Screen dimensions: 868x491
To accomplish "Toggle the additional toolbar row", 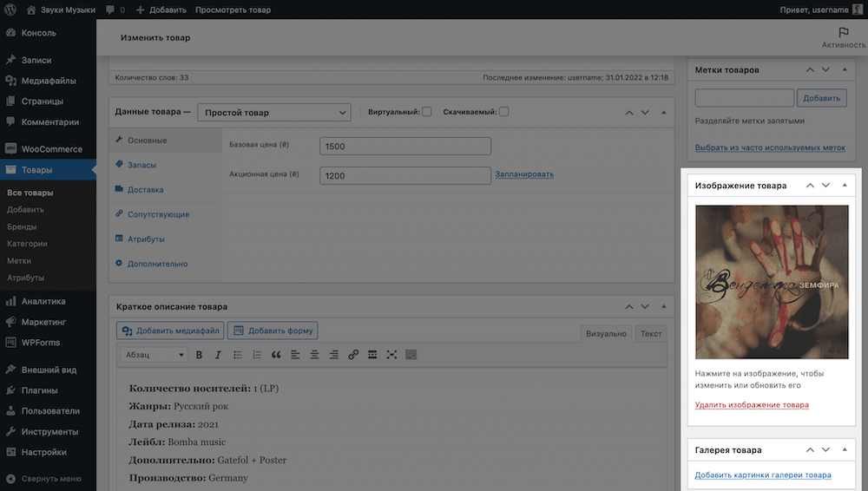I will pyautogui.click(x=411, y=355).
